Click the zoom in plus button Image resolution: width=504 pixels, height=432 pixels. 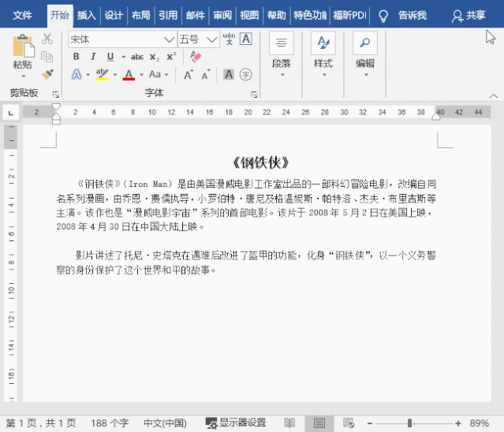[x=458, y=423]
